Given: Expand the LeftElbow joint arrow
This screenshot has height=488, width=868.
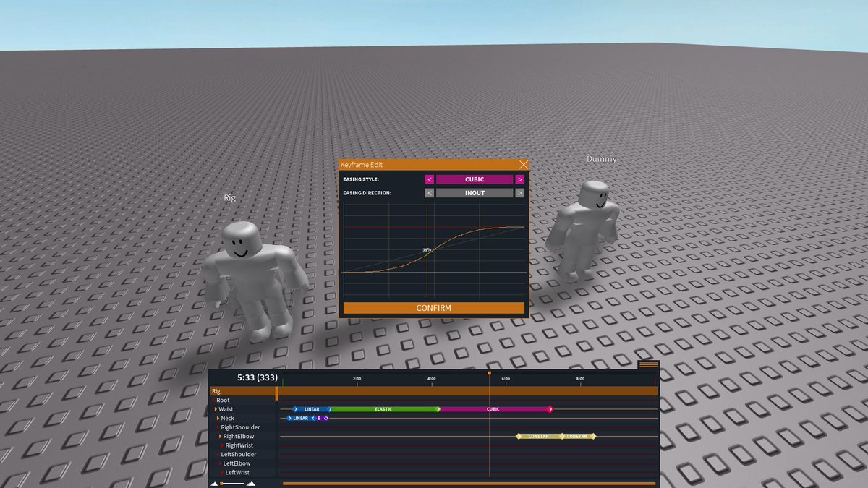Looking at the screenshot, I should pos(221,463).
